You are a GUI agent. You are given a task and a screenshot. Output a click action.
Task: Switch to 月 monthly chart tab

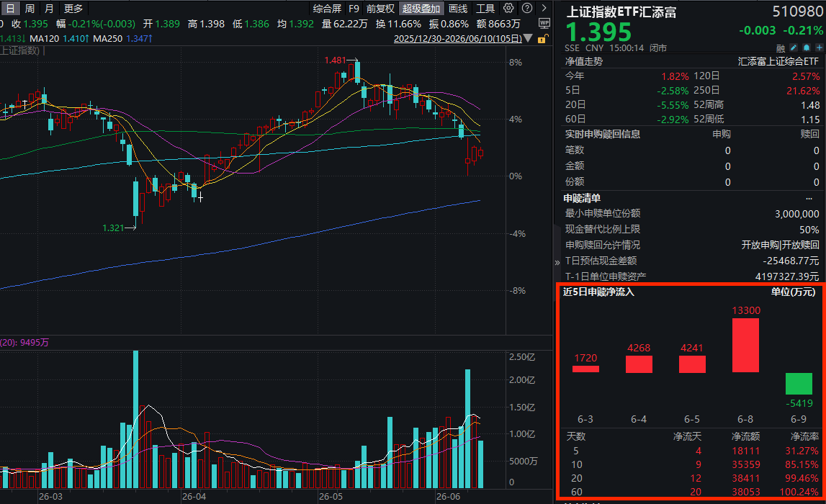tap(49, 9)
